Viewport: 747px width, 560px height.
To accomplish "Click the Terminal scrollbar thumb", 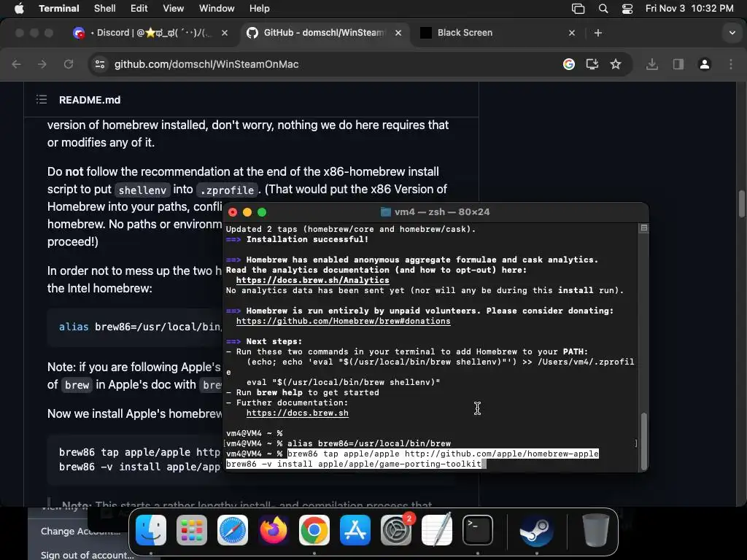I will pyautogui.click(x=643, y=441).
